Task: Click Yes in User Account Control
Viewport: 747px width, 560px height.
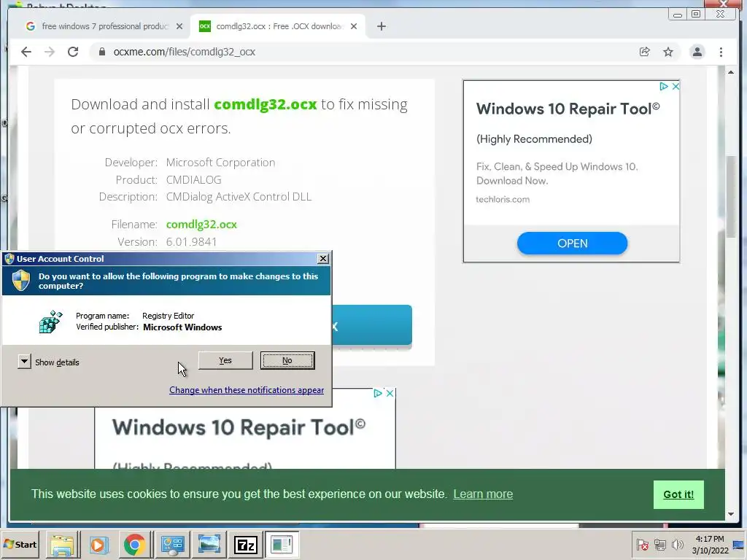Action: 225,360
